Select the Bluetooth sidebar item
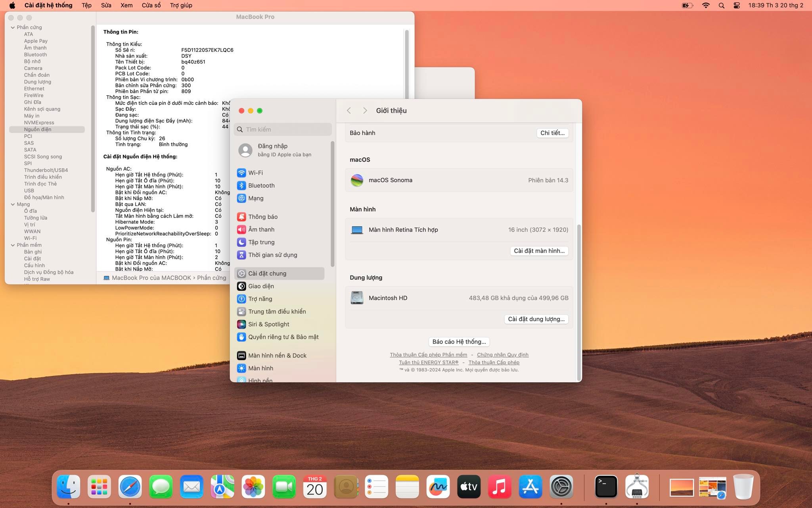Screen dimensions: 812x508 261,185
